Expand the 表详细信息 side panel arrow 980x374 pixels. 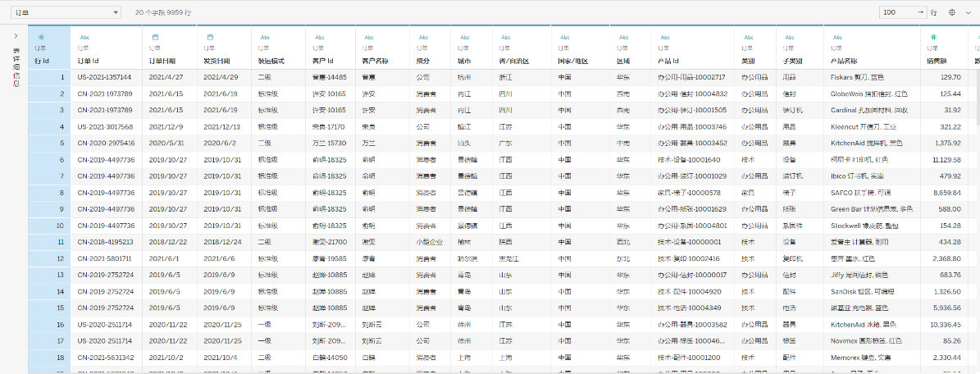coord(16,35)
